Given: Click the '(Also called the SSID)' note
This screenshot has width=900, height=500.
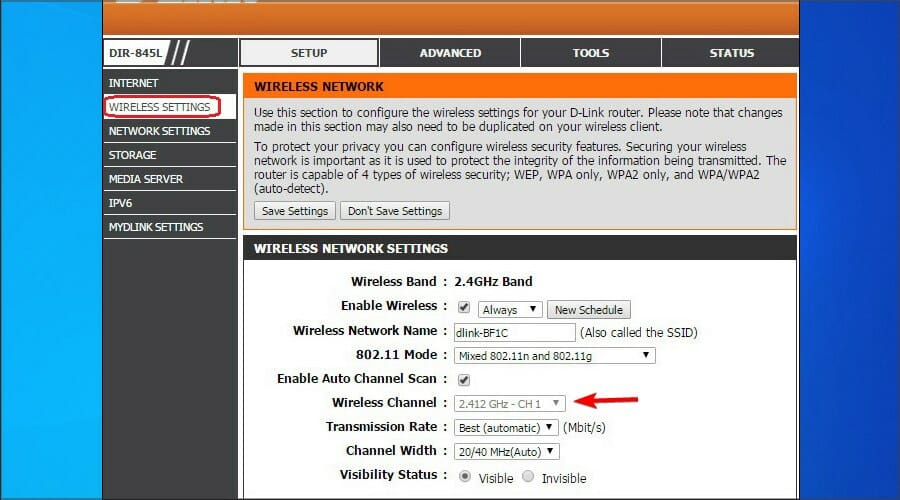Looking at the screenshot, I should pyautogui.click(x=639, y=332).
